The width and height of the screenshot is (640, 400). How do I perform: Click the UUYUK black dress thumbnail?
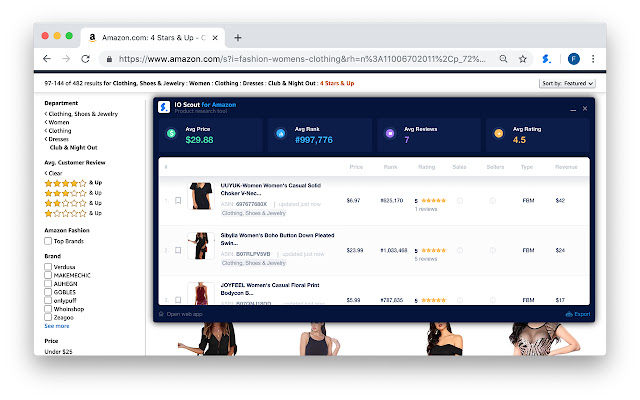tap(201, 196)
